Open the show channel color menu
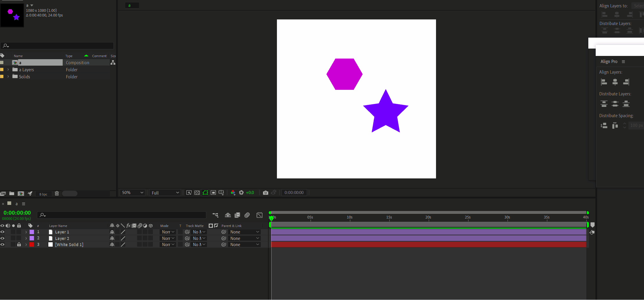Screen dimensions: 644x300 click(x=233, y=193)
